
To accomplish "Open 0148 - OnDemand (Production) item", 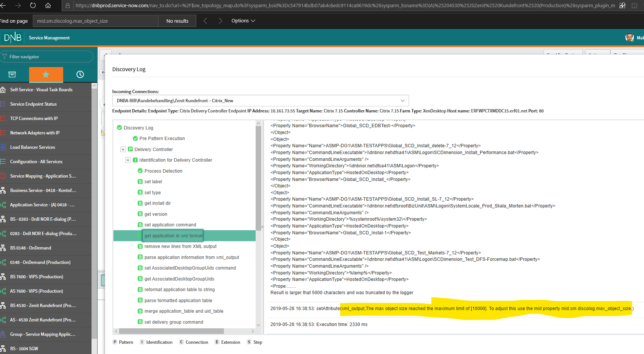I will 40,262.
